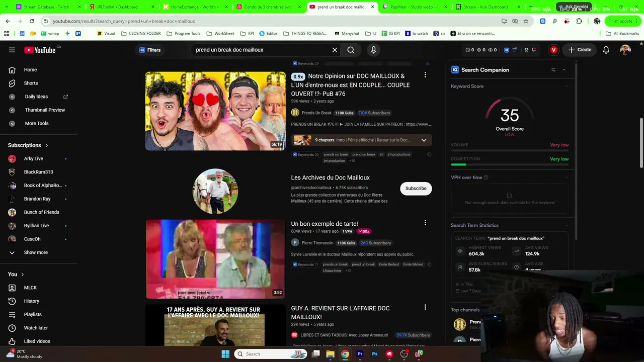Collapse the Search Companion panel
The height and width of the screenshot is (362, 644).
coord(564,70)
